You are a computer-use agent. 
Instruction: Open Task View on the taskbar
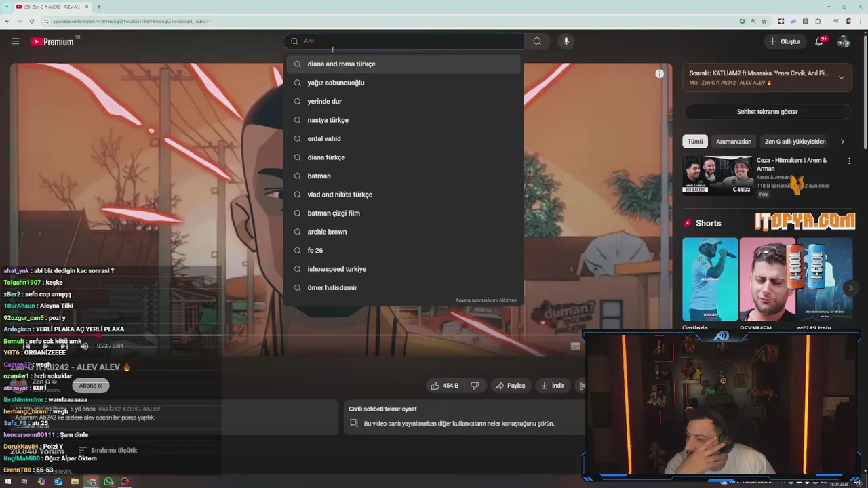(24, 481)
